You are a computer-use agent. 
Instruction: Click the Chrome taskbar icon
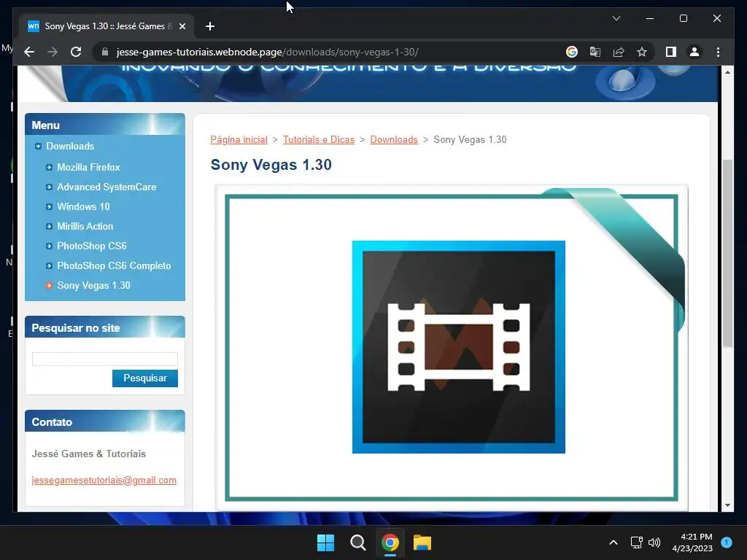[x=390, y=542]
